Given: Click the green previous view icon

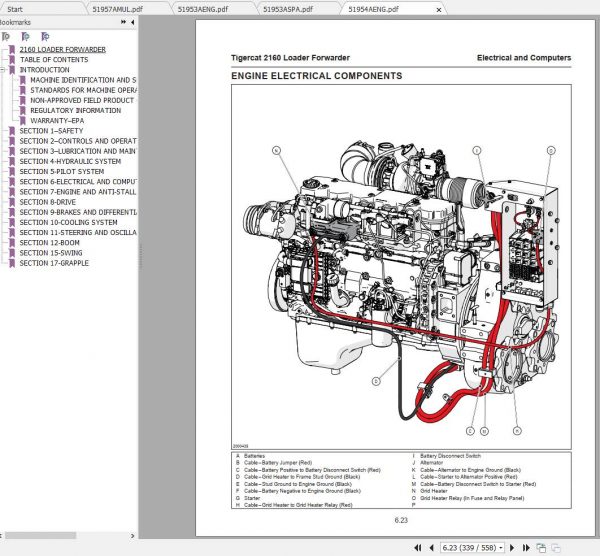Looking at the screenshot, I should coord(541,548).
